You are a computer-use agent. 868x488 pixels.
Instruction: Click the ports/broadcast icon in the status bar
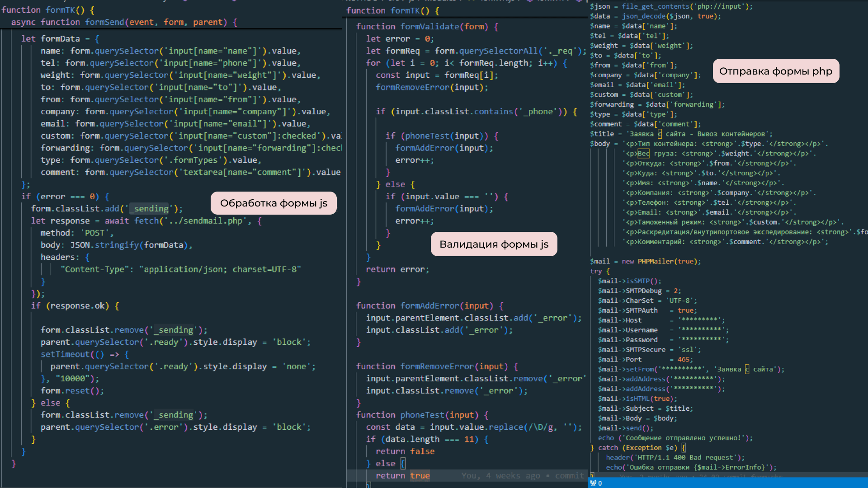coord(593,483)
